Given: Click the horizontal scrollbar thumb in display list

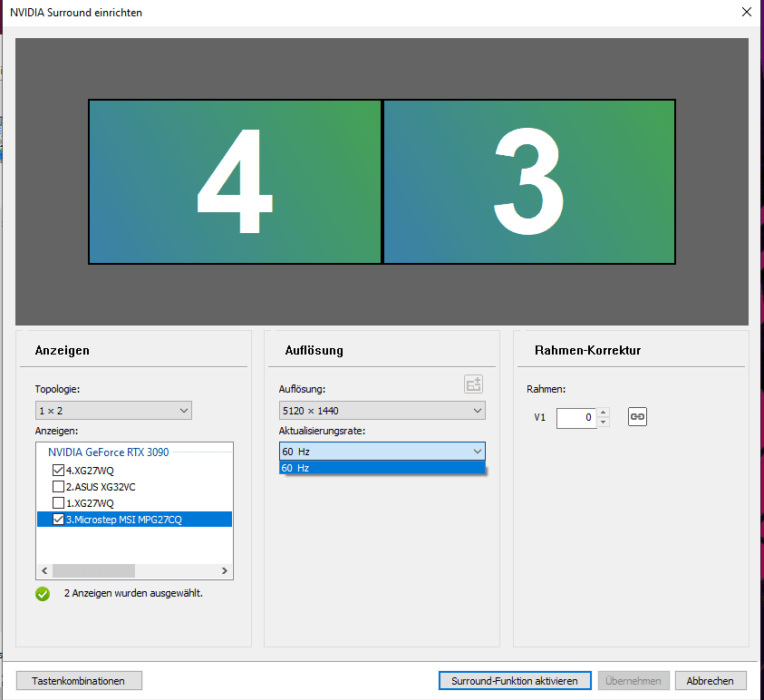Looking at the screenshot, I should point(93,571).
